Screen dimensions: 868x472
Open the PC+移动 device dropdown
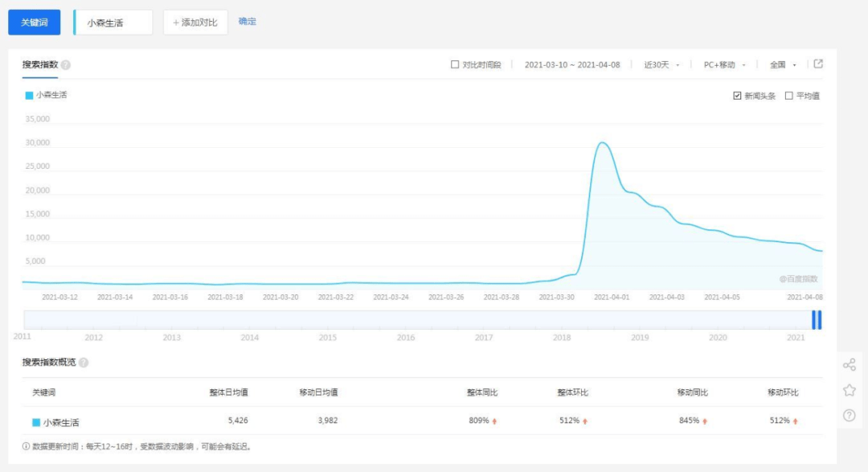[724, 65]
